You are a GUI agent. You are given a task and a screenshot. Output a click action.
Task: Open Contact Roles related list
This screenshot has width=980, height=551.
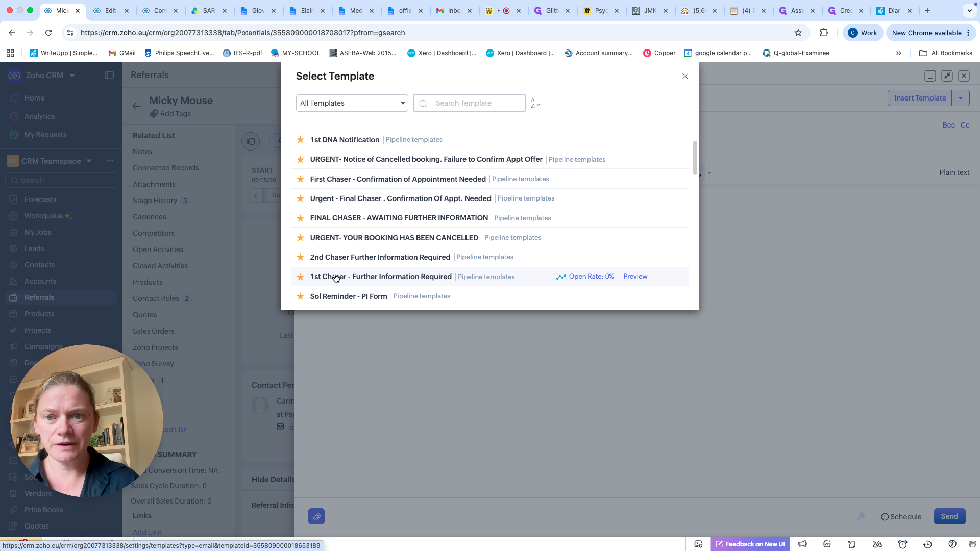[x=156, y=298]
